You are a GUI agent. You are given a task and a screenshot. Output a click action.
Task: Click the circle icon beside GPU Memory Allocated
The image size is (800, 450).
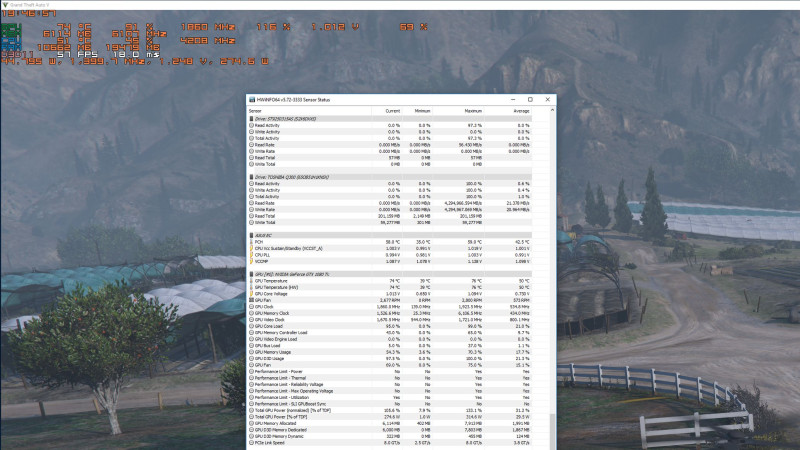coord(252,423)
